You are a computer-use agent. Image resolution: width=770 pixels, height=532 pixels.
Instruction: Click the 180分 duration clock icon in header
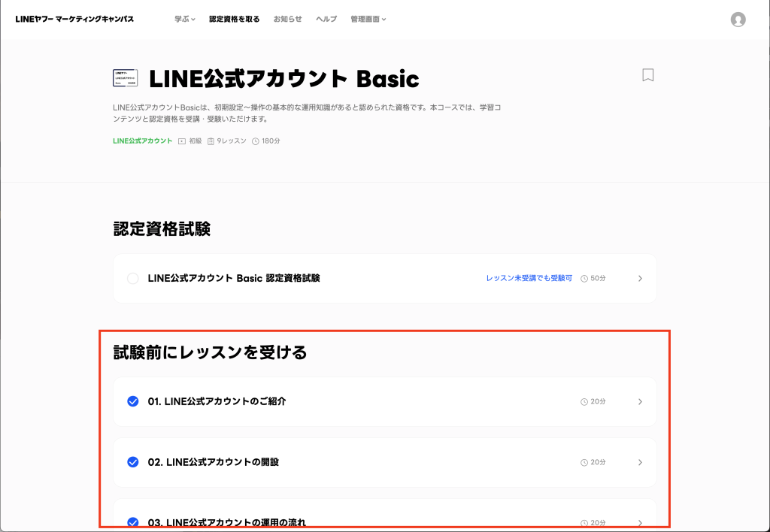point(256,141)
